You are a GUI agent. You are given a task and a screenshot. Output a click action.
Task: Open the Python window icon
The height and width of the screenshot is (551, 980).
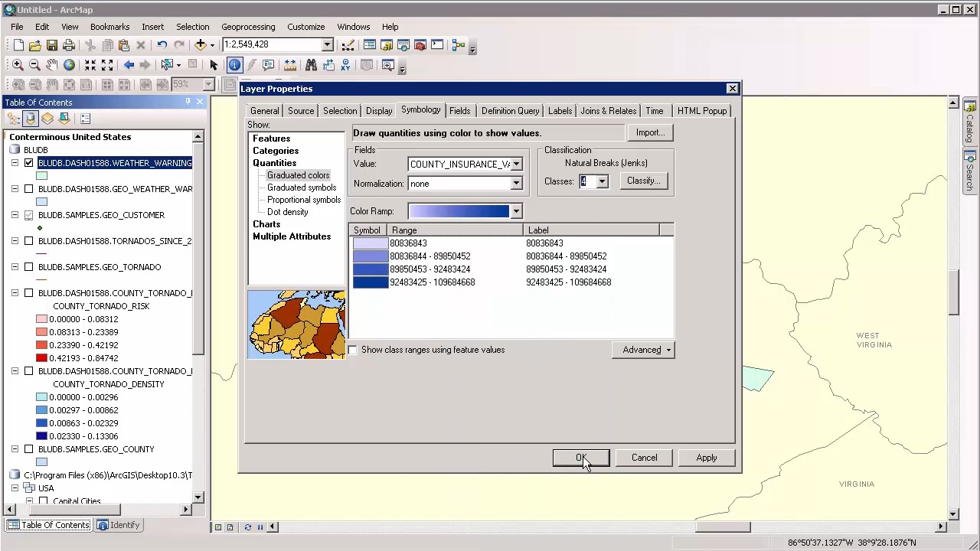pyautogui.click(x=437, y=45)
